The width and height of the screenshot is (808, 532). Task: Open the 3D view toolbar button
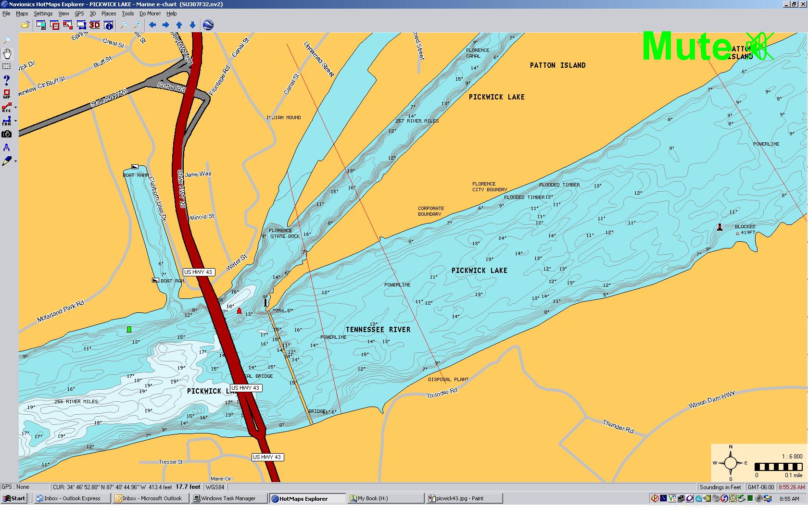pyautogui.click(x=94, y=25)
